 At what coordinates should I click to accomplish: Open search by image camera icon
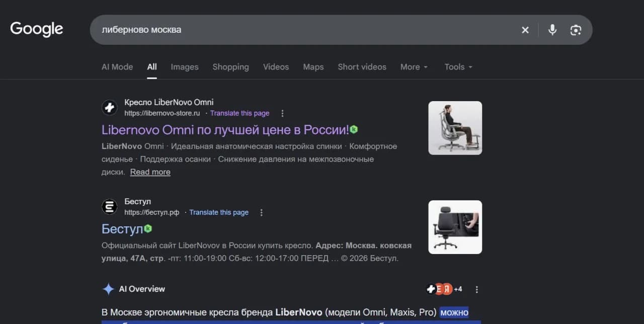(x=576, y=30)
